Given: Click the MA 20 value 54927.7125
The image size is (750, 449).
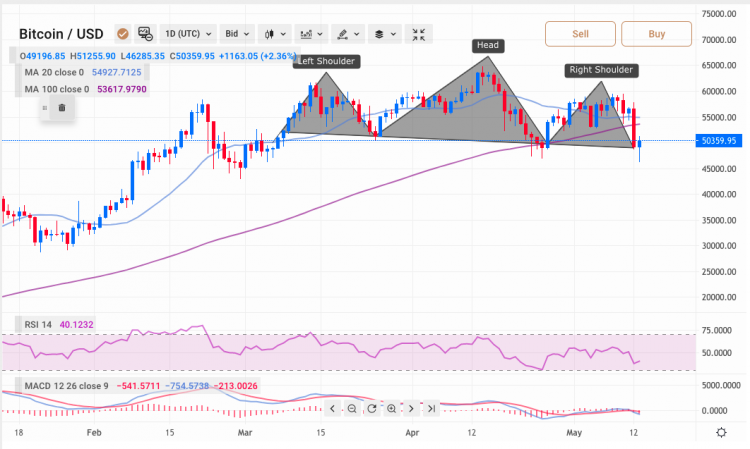Looking at the screenshot, I should (x=117, y=72).
